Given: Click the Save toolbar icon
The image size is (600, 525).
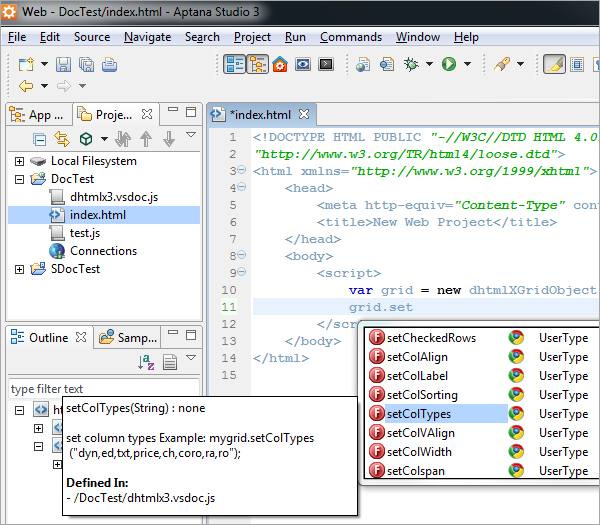Looking at the screenshot, I should (x=63, y=64).
